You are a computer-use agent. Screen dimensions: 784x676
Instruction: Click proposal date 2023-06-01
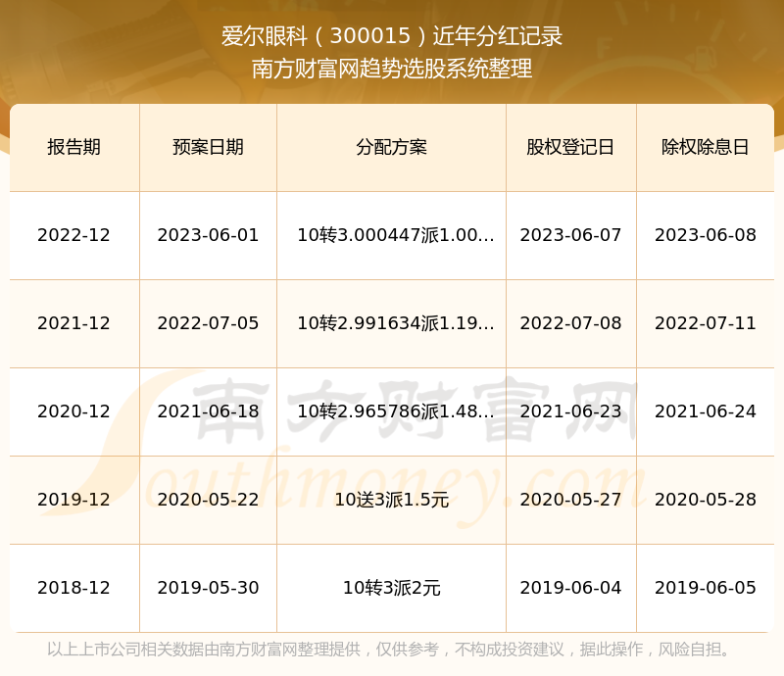208,235
